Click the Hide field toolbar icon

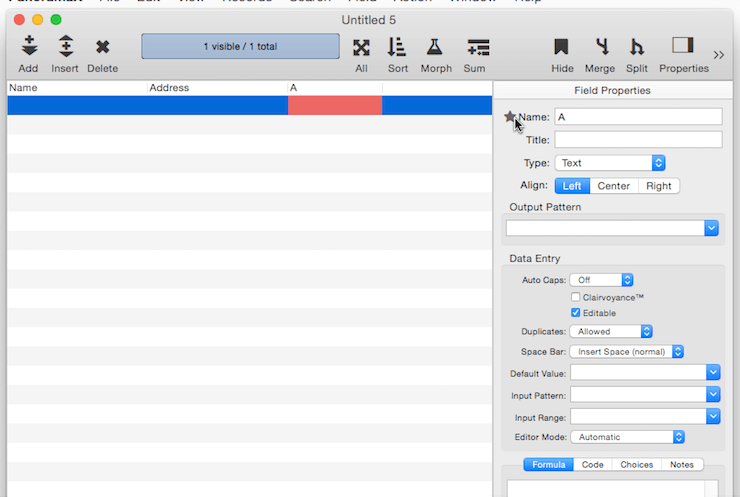click(x=561, y=47)
